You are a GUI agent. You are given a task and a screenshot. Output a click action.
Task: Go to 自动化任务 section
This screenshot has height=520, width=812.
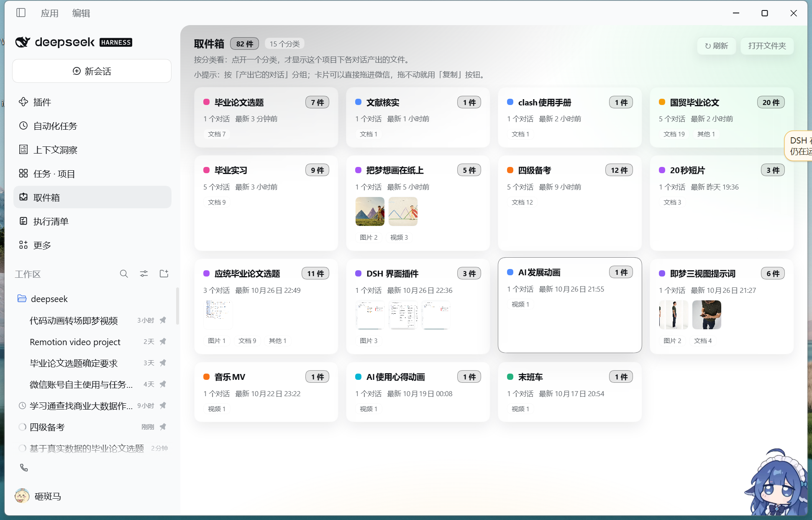click(x=92, y=126)
